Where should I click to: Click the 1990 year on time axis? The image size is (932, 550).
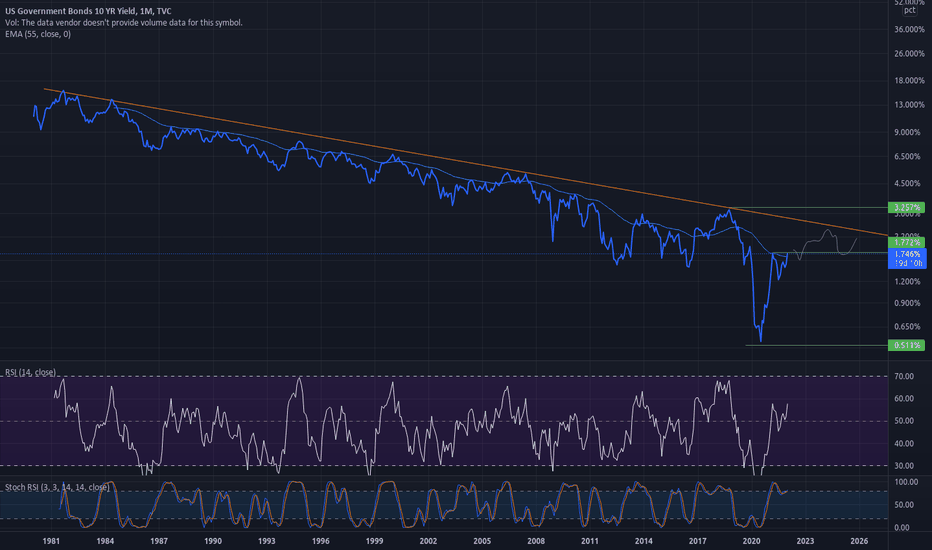point(213,541)
